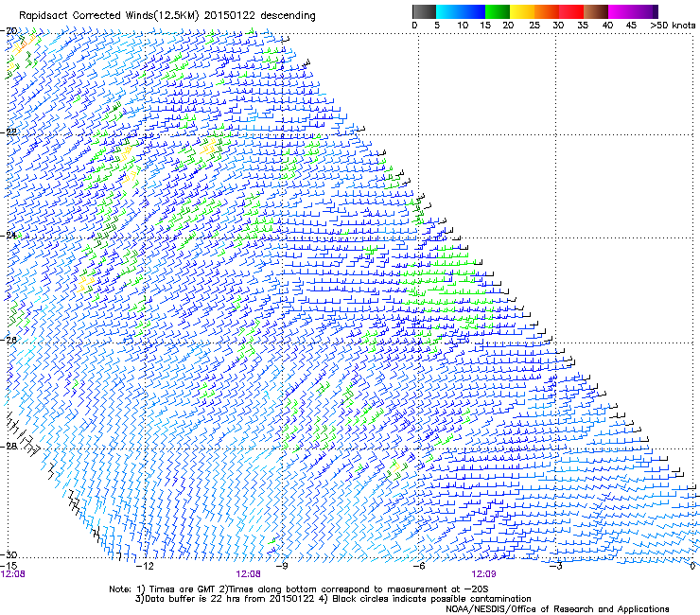The height and width of the screenshot is (615, 700).
Task: Click the '>50 knots' legend label
Action: pos(673,26)
